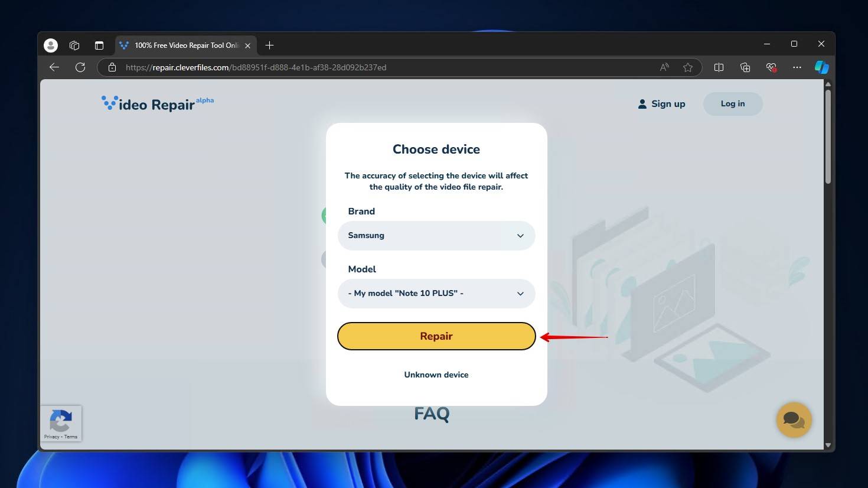Viewport: 868px width, 488px height.
Task: Open Browser essentials heart icon
Action: tap(771, 67)
